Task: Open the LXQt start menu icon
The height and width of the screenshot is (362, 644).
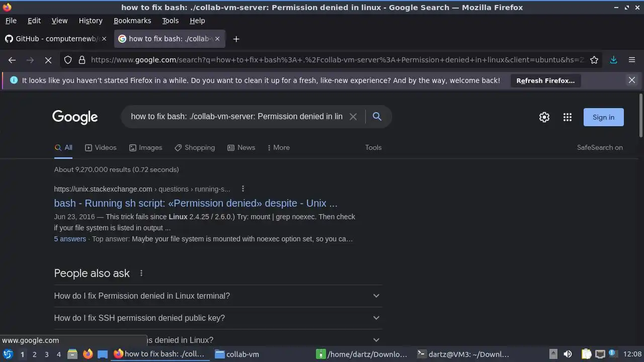Action: point(8,354)
